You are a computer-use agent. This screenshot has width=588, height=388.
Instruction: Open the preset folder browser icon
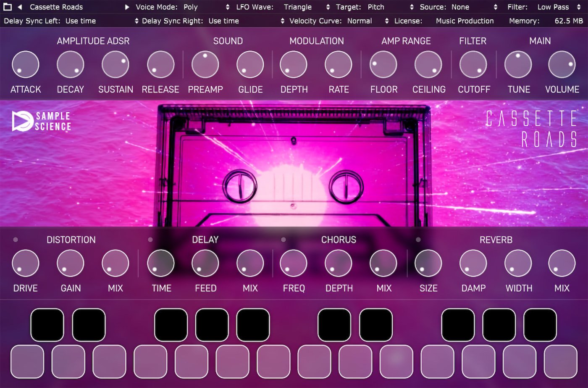pyautogui.click(x=8, y=7)
